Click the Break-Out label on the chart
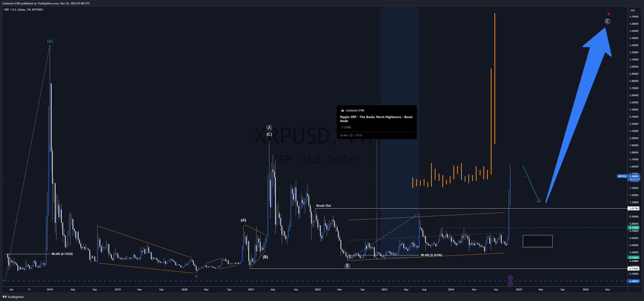This screenshot has height=301, width=644. tap(323, 206)
